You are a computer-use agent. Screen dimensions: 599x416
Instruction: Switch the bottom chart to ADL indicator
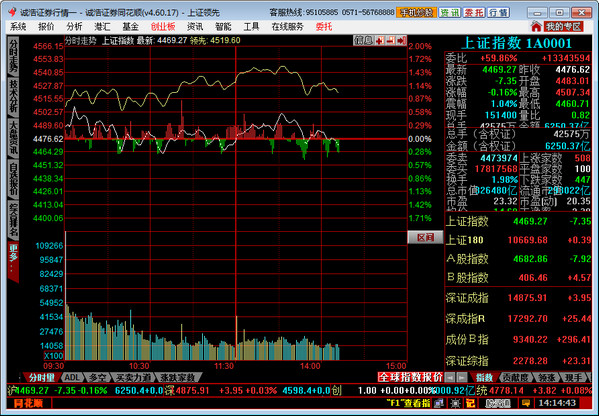pos(71,377)
